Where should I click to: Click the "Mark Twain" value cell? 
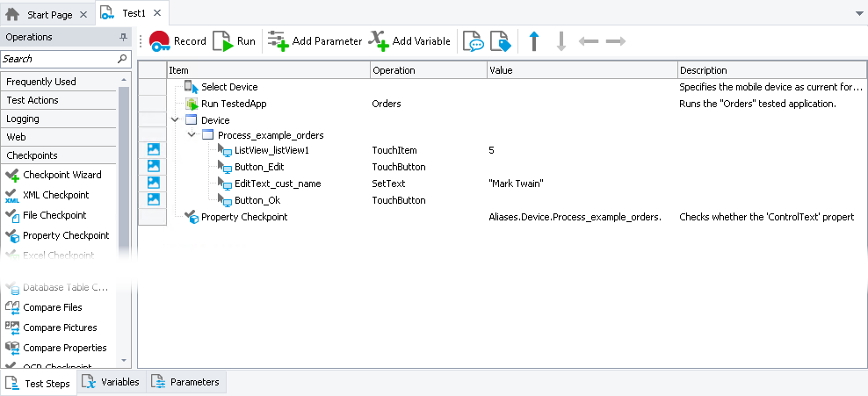(517, 184)
